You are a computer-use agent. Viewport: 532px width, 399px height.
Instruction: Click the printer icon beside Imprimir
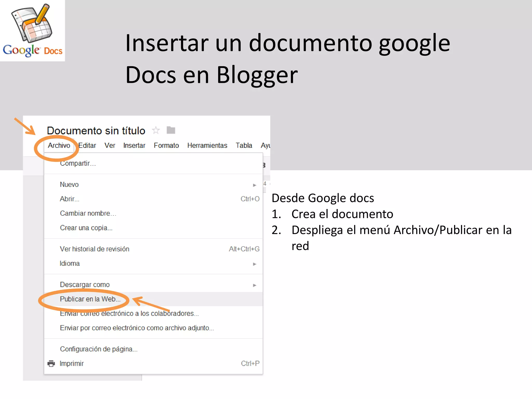[51, 363]
